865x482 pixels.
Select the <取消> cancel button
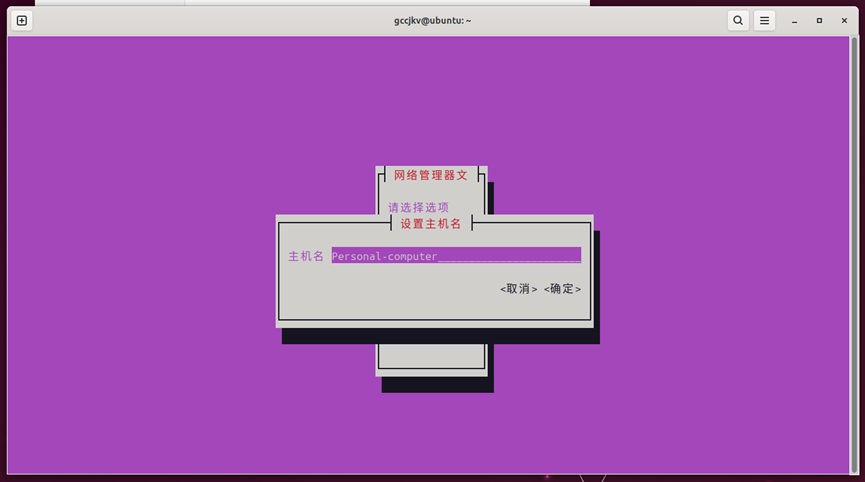click(x=519, y=288)
